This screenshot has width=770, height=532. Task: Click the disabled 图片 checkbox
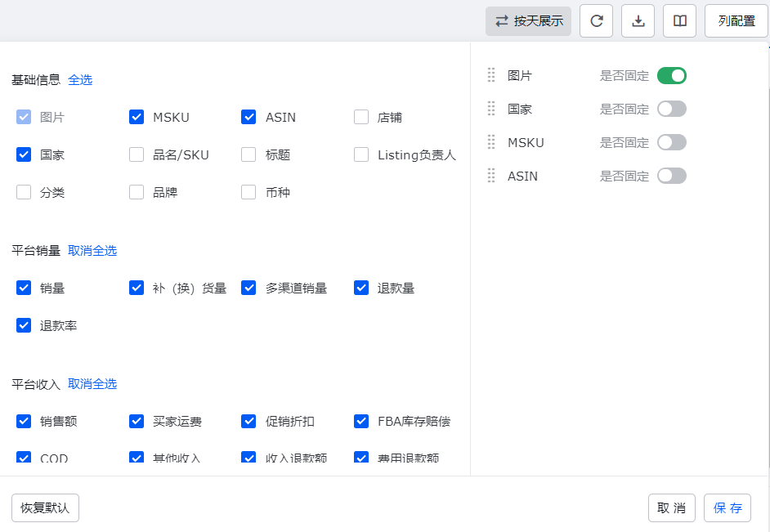pos(24,117)
